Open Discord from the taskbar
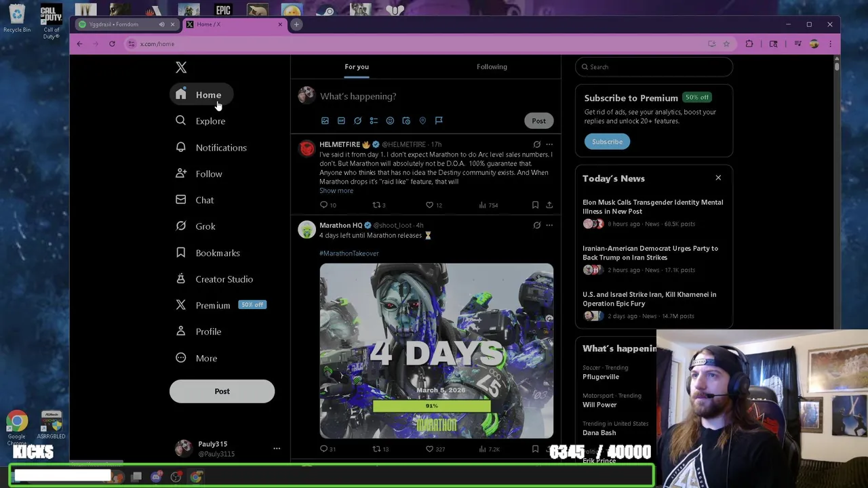The height and width of the screenshot is (488, 868). pos(156,477)
